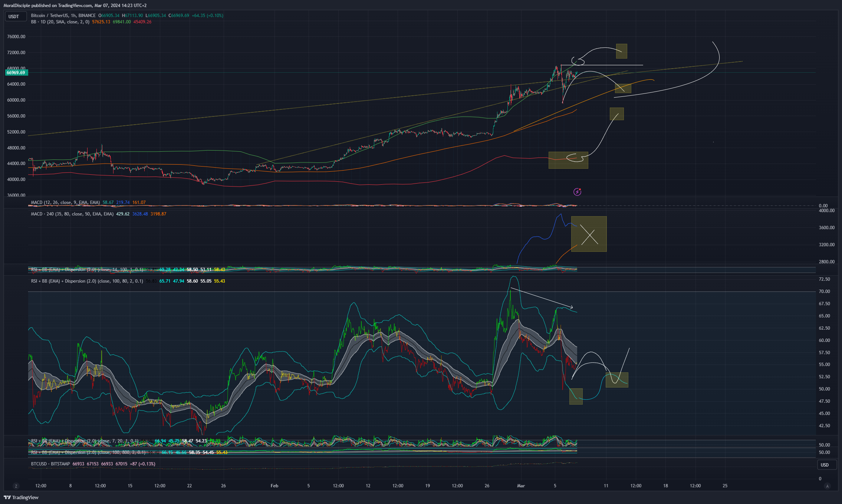Click the 42.50 RSI axis label
Viewport: 842px width, 504px height.
click(x=825, y=426)
